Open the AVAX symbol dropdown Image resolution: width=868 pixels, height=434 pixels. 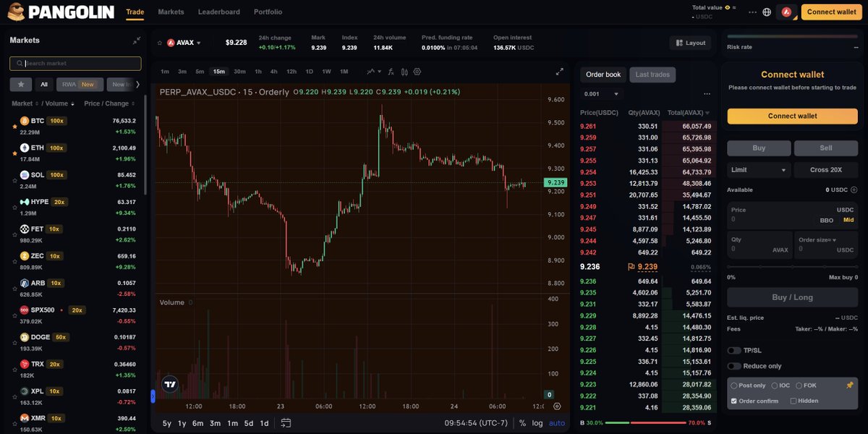pos(184,43)
